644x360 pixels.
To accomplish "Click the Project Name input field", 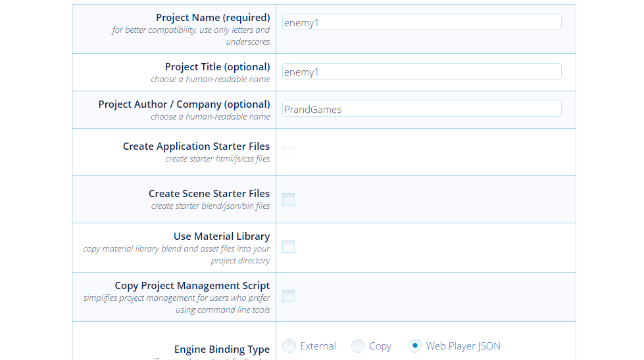I will tap(421, 22).
